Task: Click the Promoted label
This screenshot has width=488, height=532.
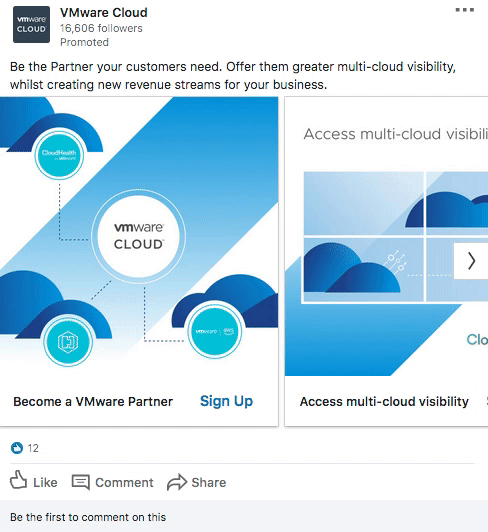Action: tap(85, 42)
